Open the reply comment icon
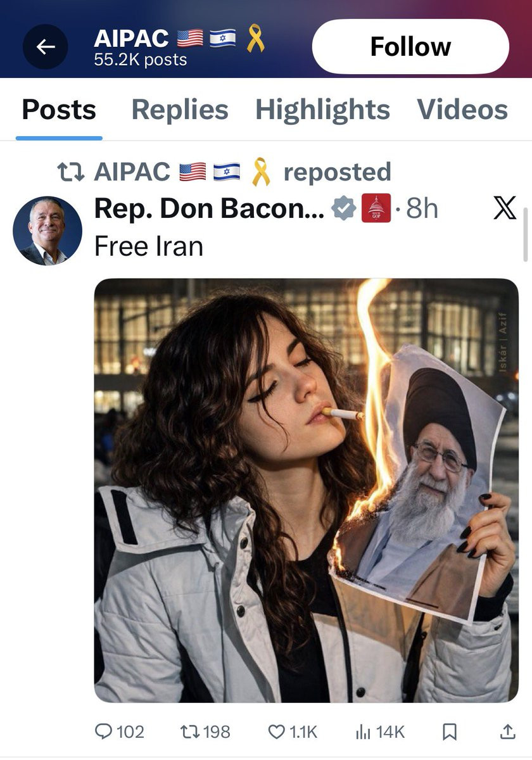This screenshot has width=532, height=760. tap(103, 732)
